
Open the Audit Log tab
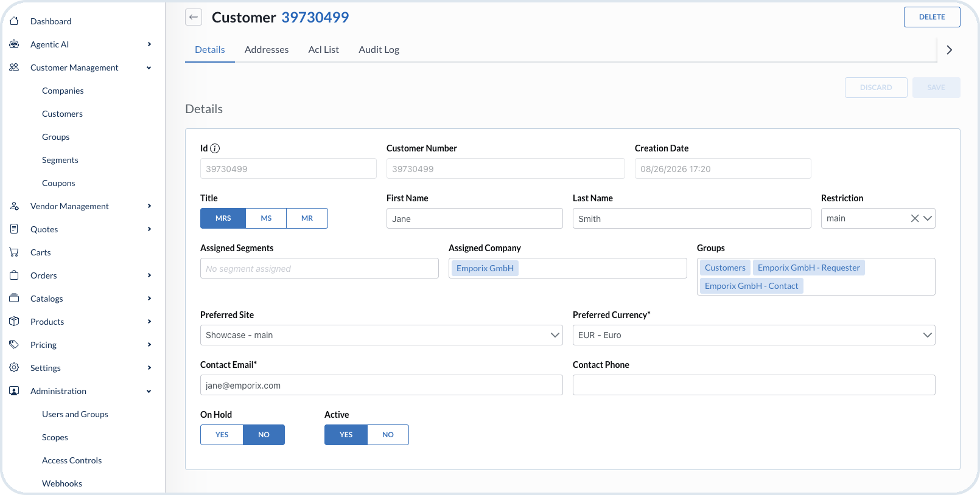[x=379, y=50]
